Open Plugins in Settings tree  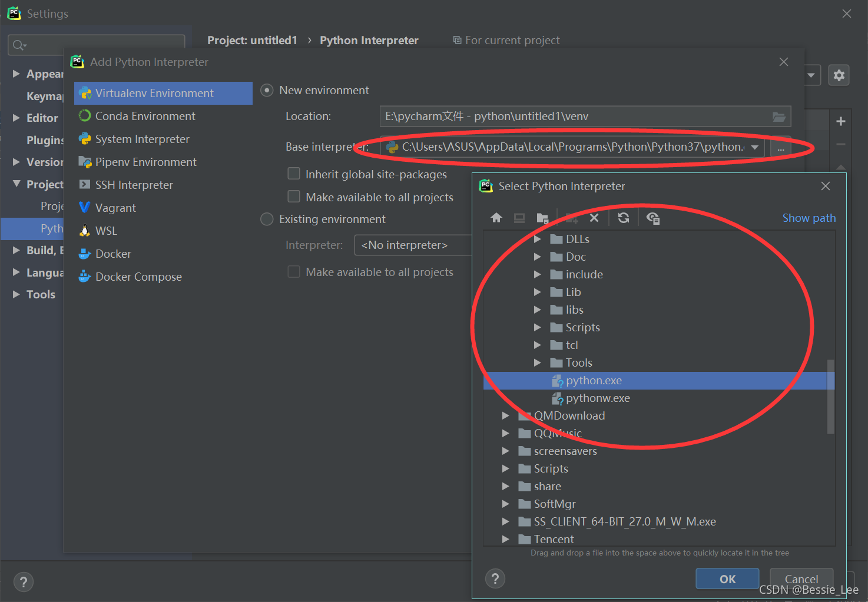(x=45, y=140)
